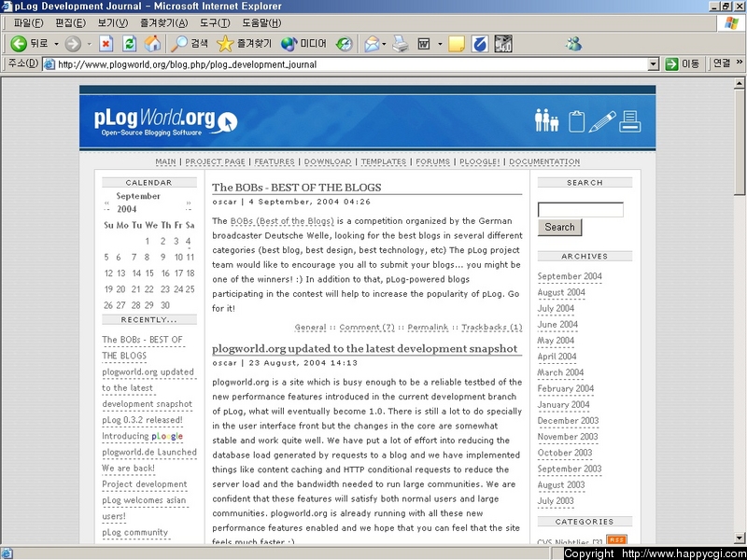Open BOBs (Best of the Blogs) inline link
Image resolution: width=747 pixels, height=560 pixels.
(x=282, y=221)
